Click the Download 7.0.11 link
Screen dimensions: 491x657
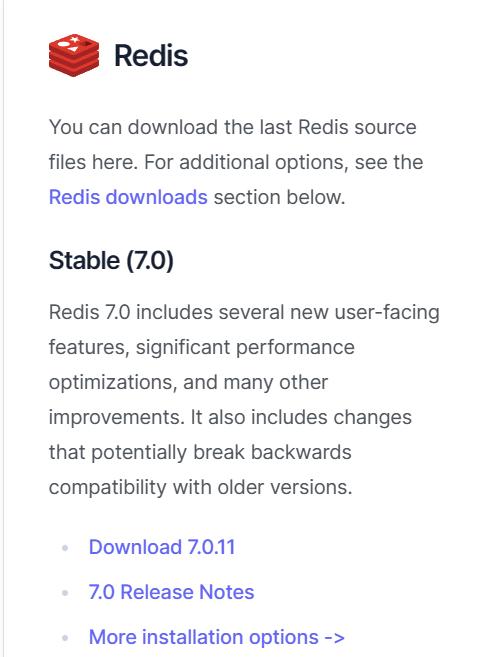[x=162, y=547]
